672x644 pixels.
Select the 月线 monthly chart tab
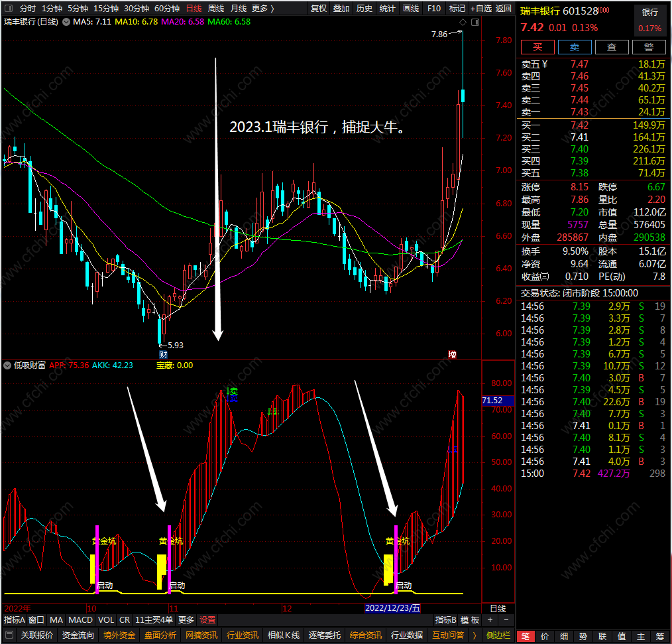coord(239,8)
